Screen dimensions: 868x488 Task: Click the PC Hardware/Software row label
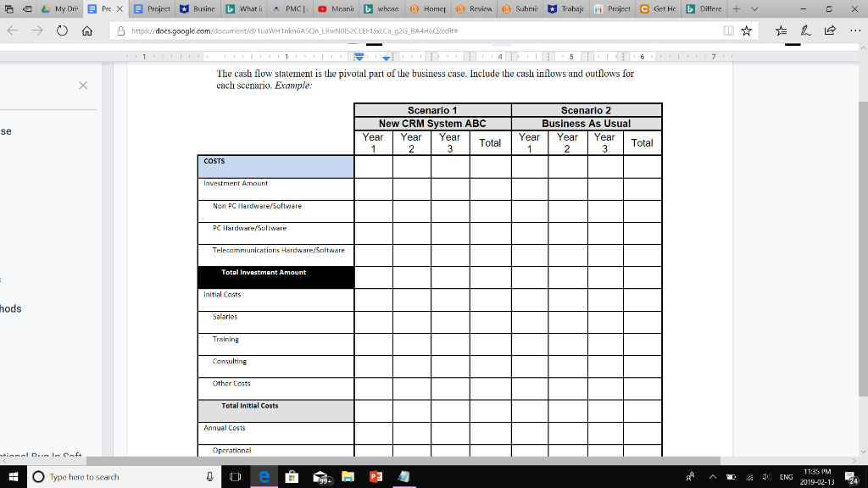(249, 228)
